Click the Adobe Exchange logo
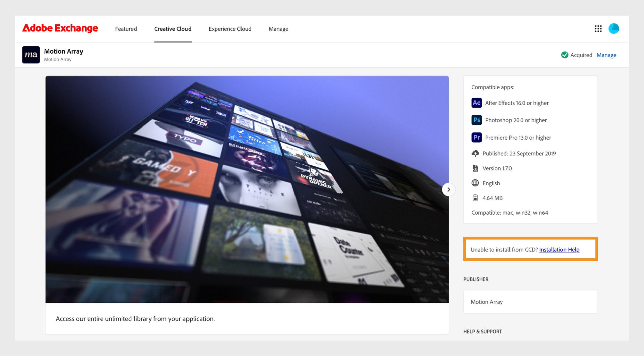Viewport: 644px width, 356px height. tap(60, 28)
